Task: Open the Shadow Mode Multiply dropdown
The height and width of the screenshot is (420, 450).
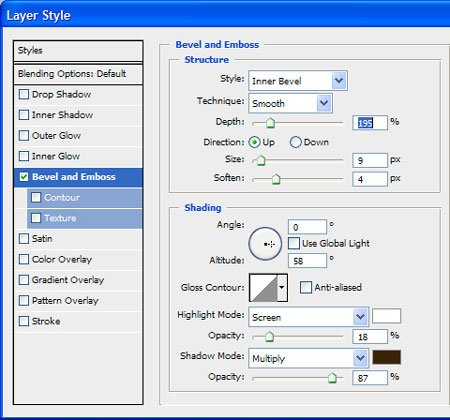Action: (309, 358)
